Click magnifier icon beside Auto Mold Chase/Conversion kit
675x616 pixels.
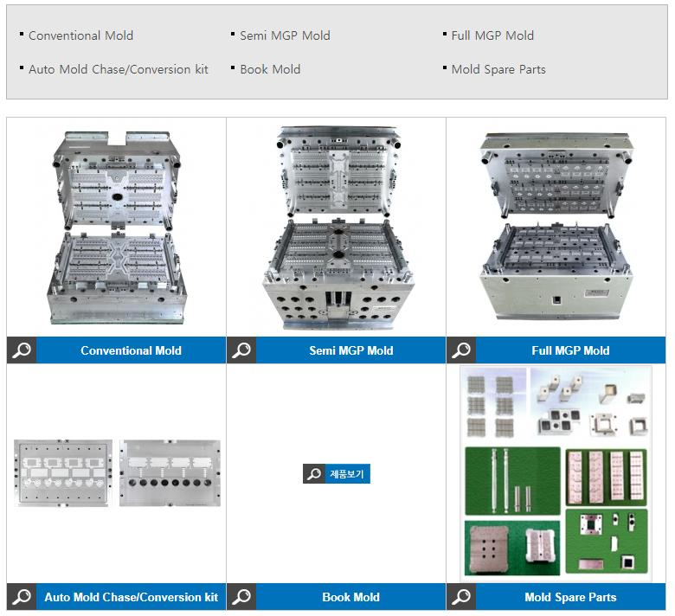(x=22, y=597)
